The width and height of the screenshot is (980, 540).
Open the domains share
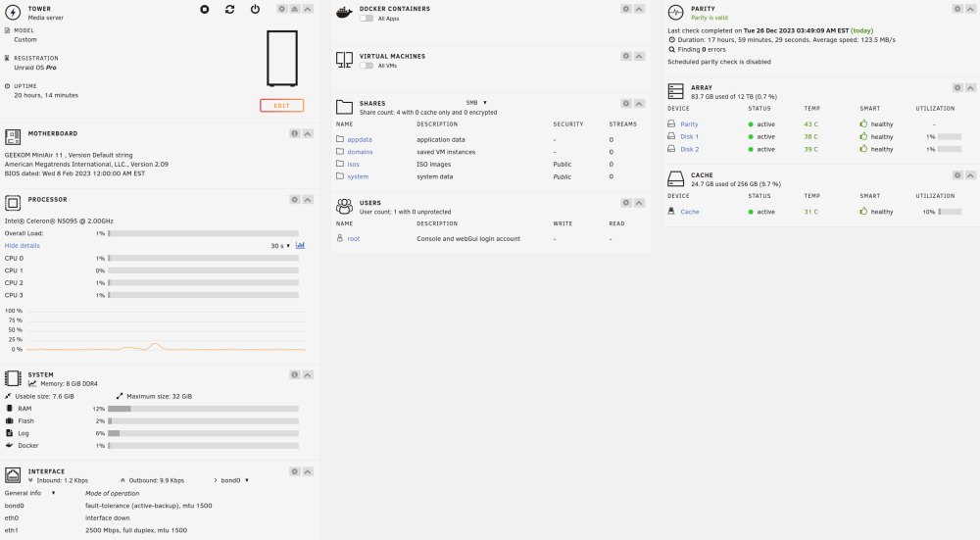click(x=360, y=152)
